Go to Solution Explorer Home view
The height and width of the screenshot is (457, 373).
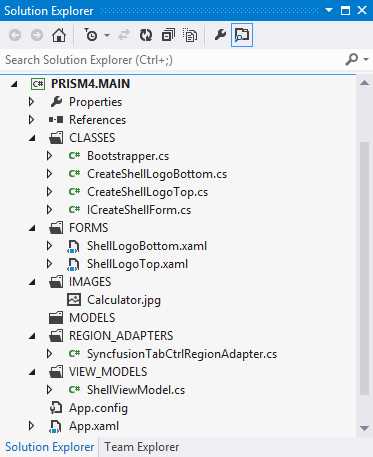pos(59,35)
